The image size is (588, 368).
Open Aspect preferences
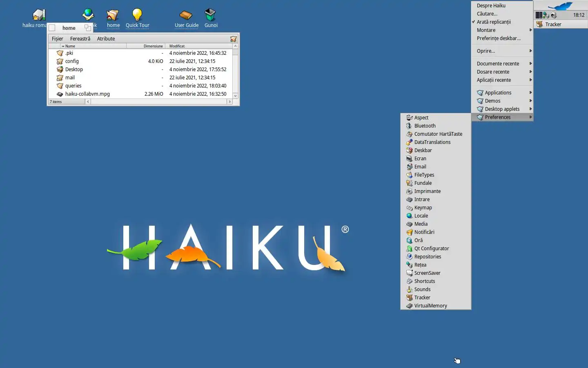click(436, 118)
